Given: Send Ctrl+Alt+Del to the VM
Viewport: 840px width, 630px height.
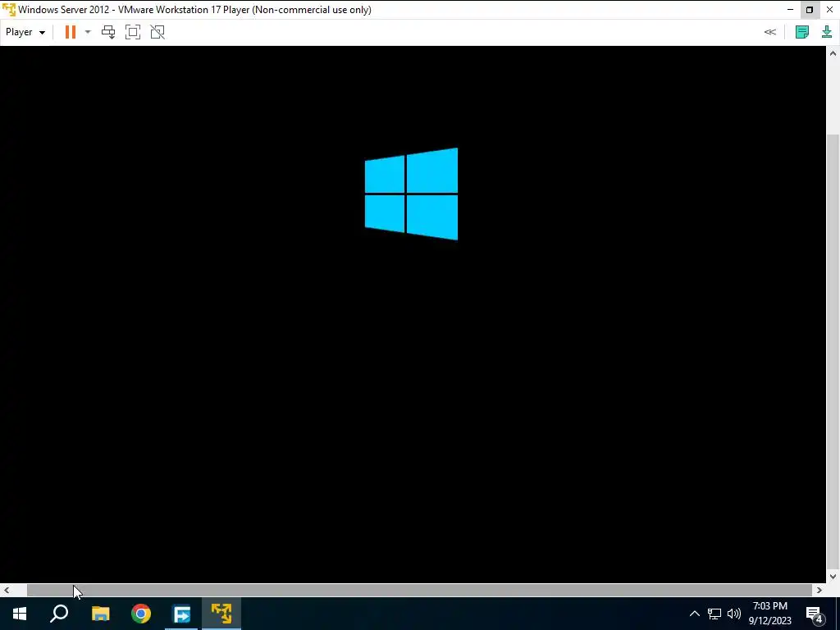Looking at the screenshot, I should click(108, 32).
